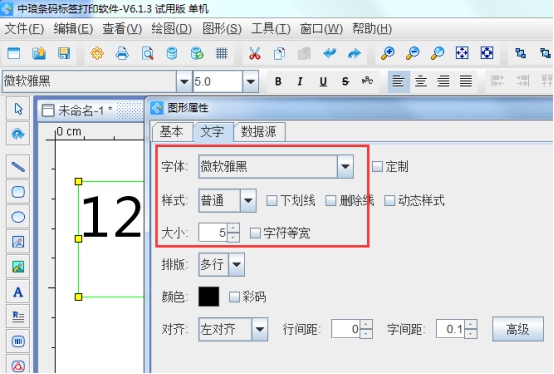Select the rounded rectangle tool

[x=18, y=192]
